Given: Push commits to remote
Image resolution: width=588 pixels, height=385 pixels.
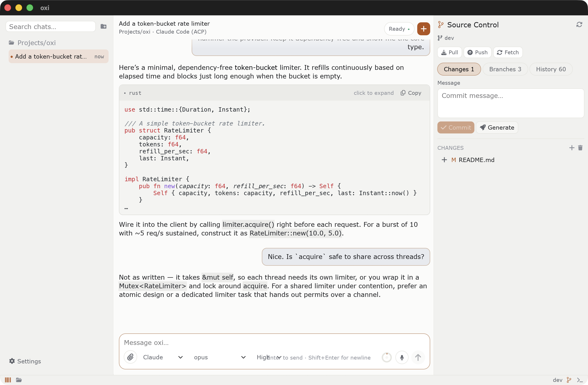Looking at the screenshot, I should point(477,52).
